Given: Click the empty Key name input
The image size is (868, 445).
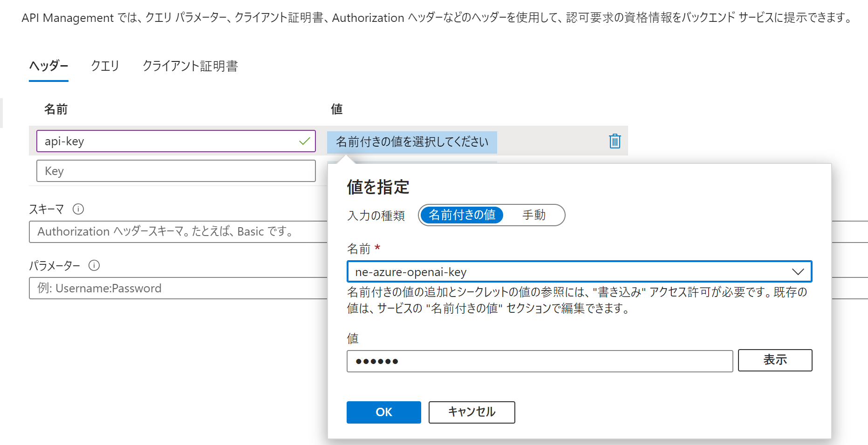Looking at the screenshot, I should [176, 171].
